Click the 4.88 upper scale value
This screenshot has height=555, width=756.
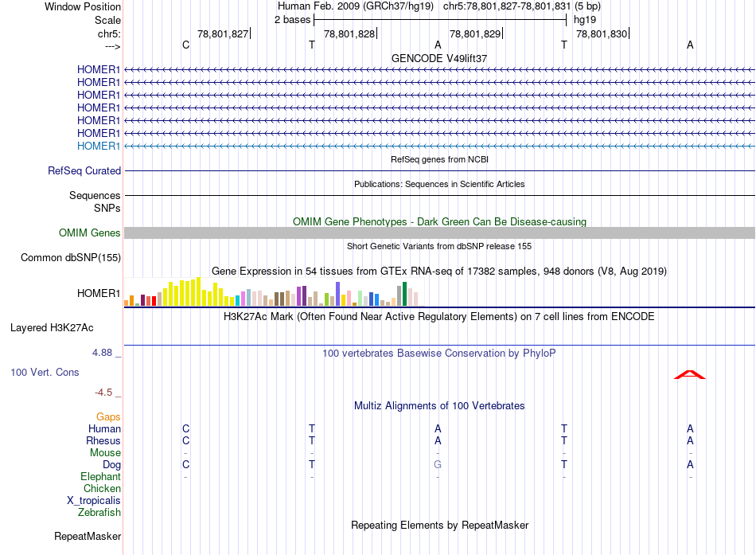102,353
